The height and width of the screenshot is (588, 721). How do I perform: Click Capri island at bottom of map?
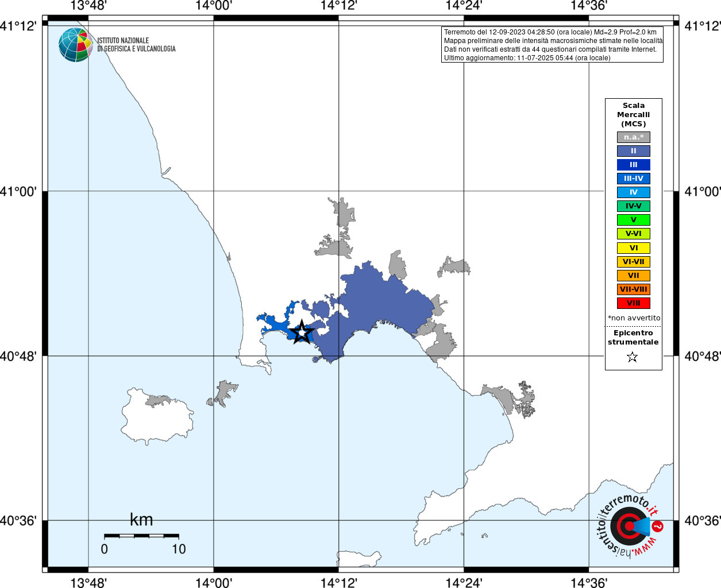click(x=359, y=558)
